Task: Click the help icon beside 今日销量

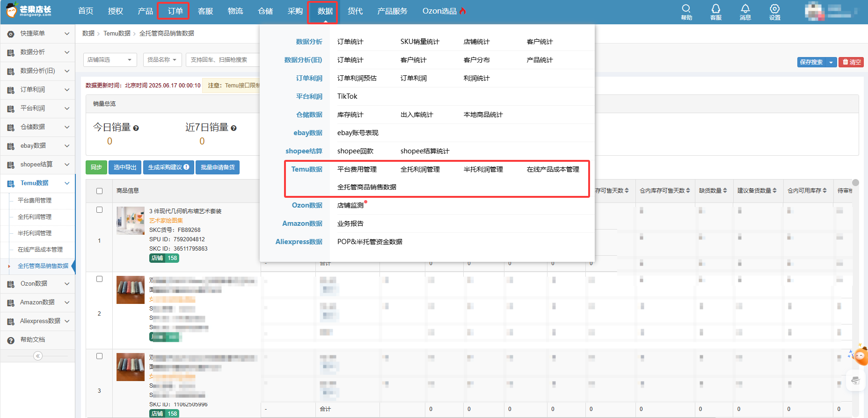Action: point(136,128)
